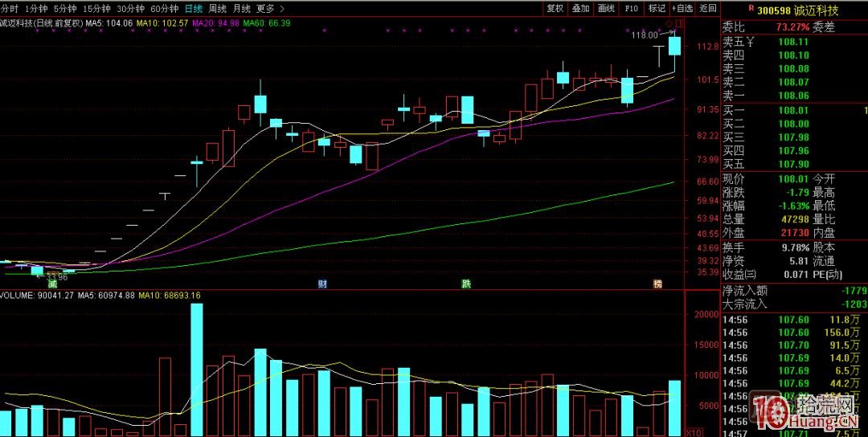Click the 财 financial marker icon

point(322,284)
